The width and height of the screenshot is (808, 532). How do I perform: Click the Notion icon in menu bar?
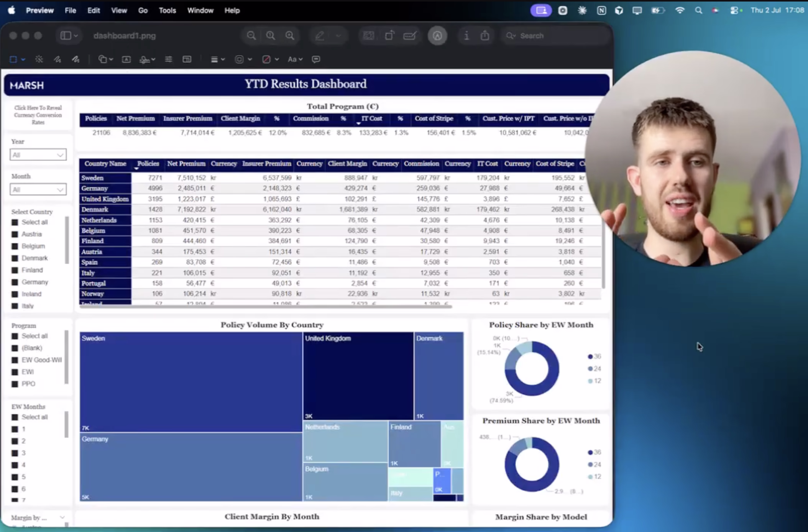pyautogui.click(x=601, y=10)
